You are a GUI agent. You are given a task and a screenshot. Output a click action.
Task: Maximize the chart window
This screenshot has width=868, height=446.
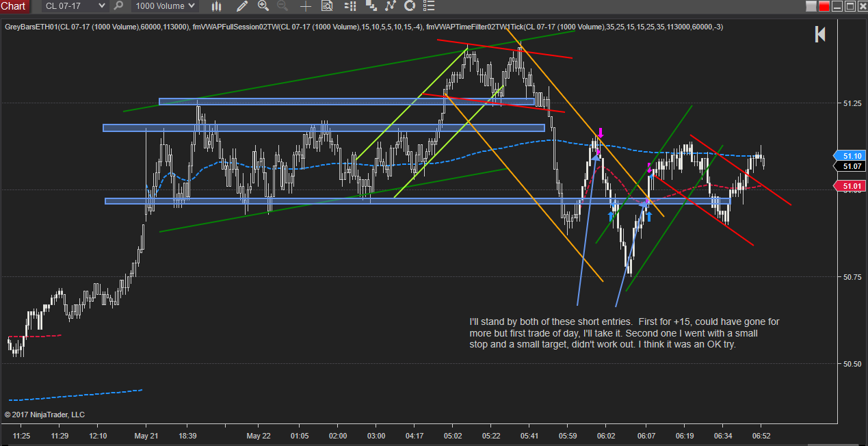click(x=850, y=6)
